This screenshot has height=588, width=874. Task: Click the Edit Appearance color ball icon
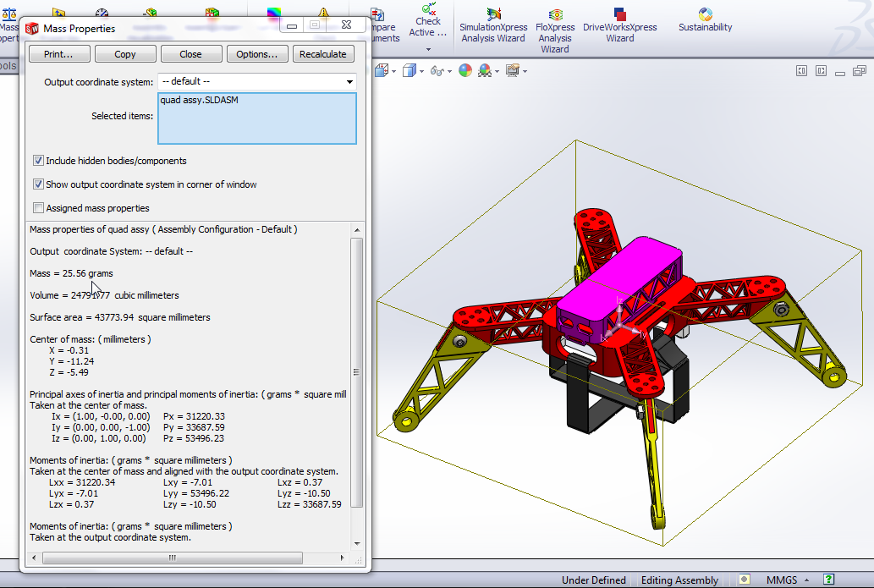[465, 70]
